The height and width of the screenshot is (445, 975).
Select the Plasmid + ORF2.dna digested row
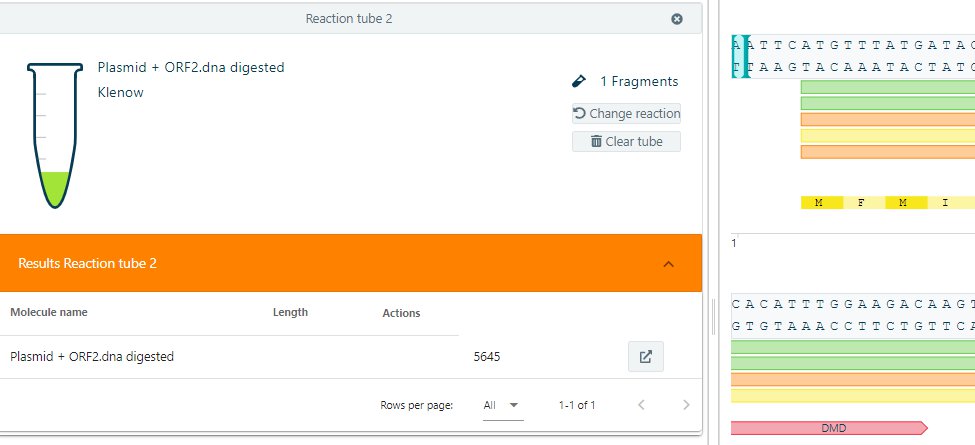coord(92,357)
